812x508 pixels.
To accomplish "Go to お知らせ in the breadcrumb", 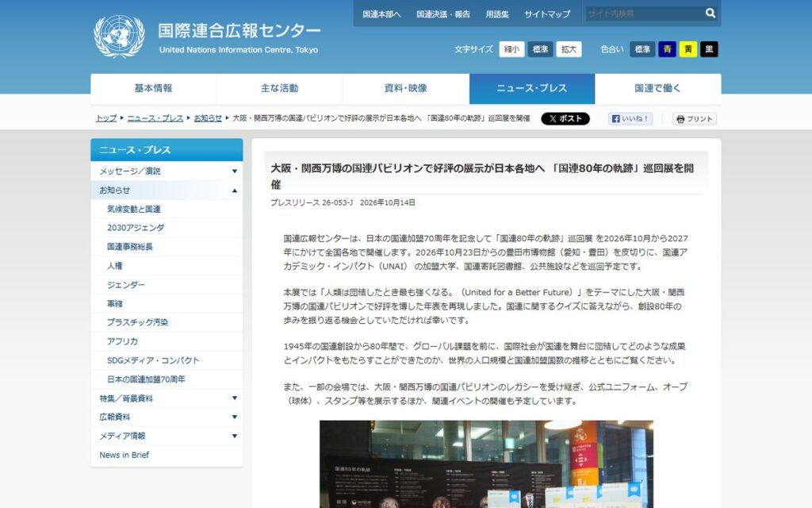I will (208, 118).
